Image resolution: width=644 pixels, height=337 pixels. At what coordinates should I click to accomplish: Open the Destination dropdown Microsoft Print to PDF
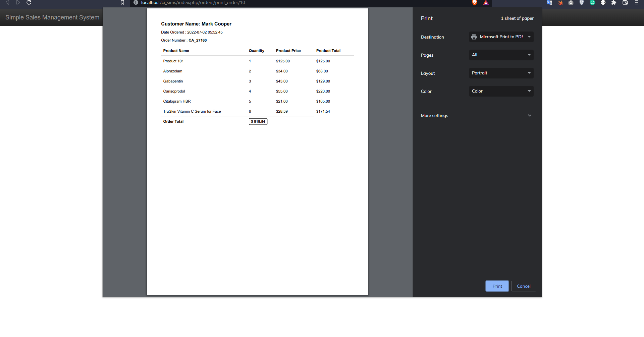pos(501,37)
